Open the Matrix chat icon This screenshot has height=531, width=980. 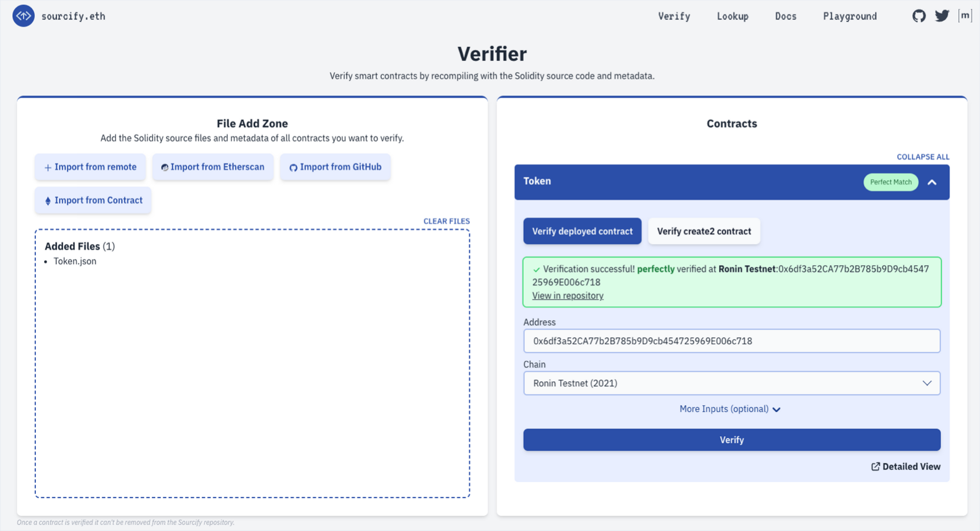(965, 16)
